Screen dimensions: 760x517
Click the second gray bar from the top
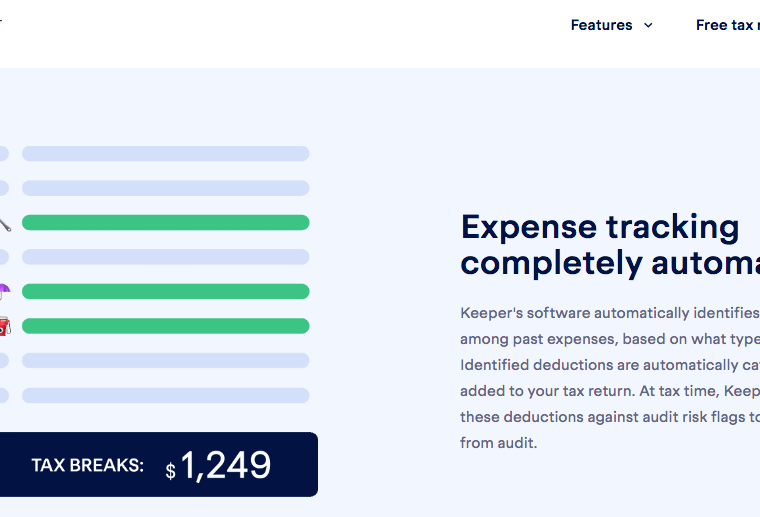pyautogui.click(x=166, y=188)
